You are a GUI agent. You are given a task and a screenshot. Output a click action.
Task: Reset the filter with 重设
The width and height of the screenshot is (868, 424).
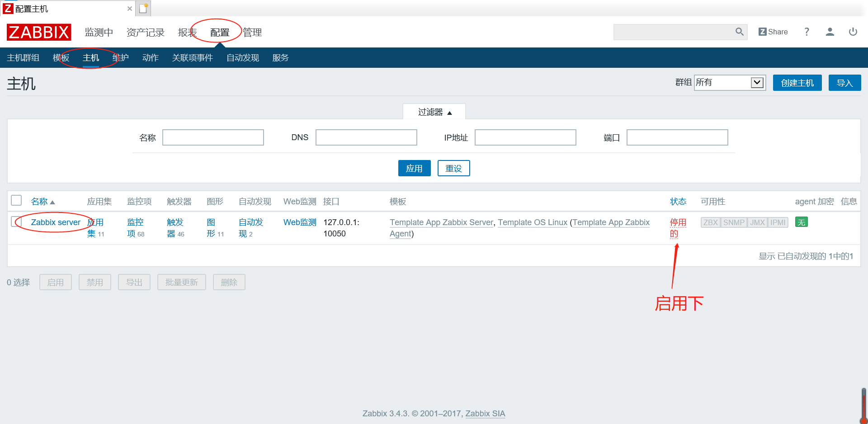pos(453,168)
